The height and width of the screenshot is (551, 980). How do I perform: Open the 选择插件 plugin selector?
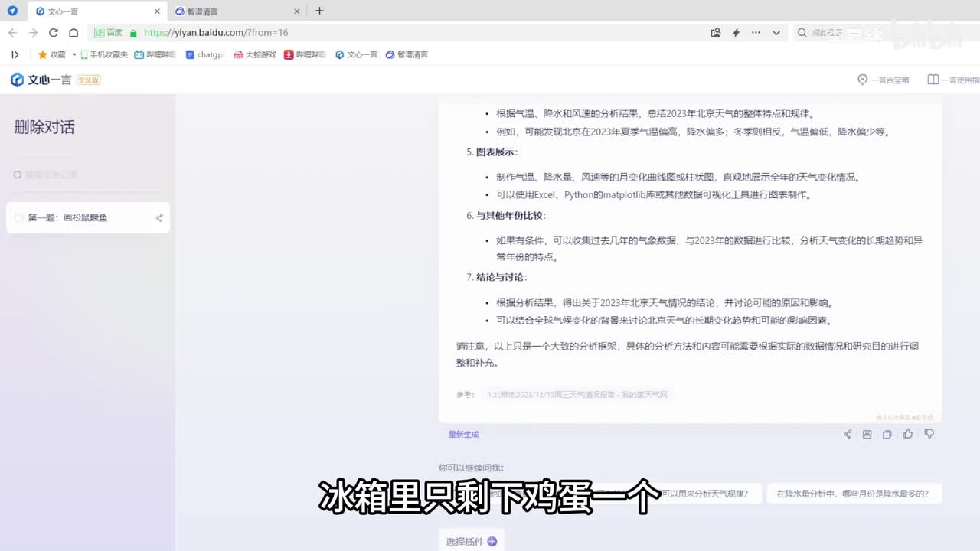tap(471, 541)
